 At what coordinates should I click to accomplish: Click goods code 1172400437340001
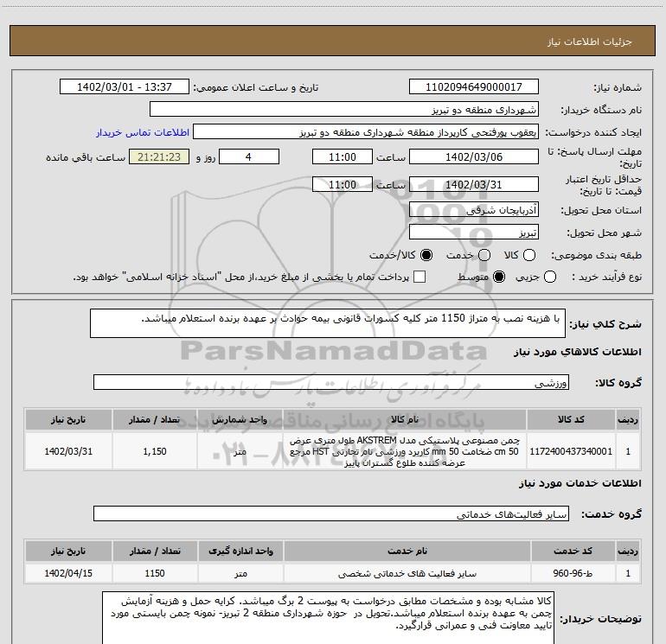(571, 451)
